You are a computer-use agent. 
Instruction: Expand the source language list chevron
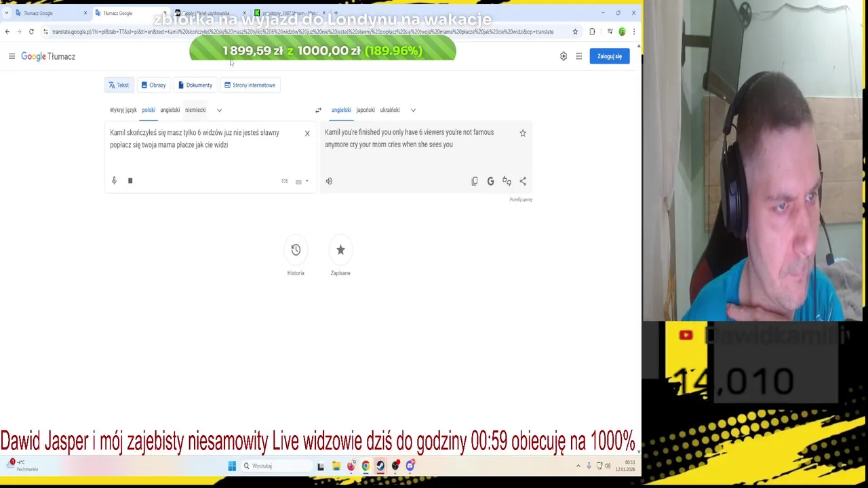coord(219,110)
